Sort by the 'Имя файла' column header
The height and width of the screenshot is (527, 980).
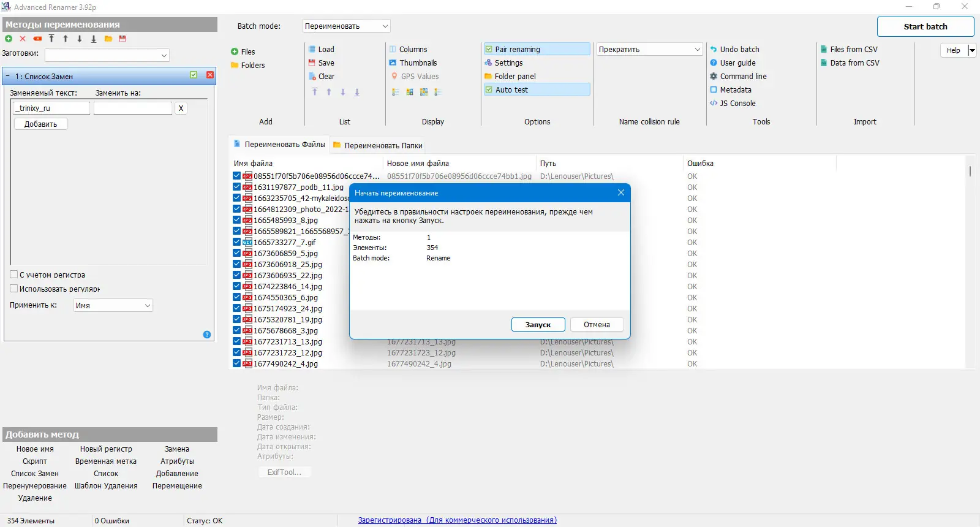pos(306,164)
